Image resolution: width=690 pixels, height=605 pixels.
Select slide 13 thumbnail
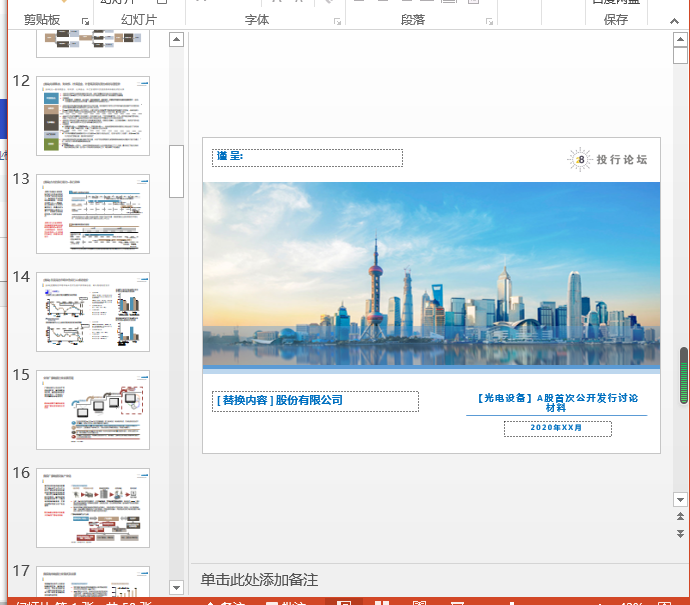pyautogui.click(x=93, y=213)
